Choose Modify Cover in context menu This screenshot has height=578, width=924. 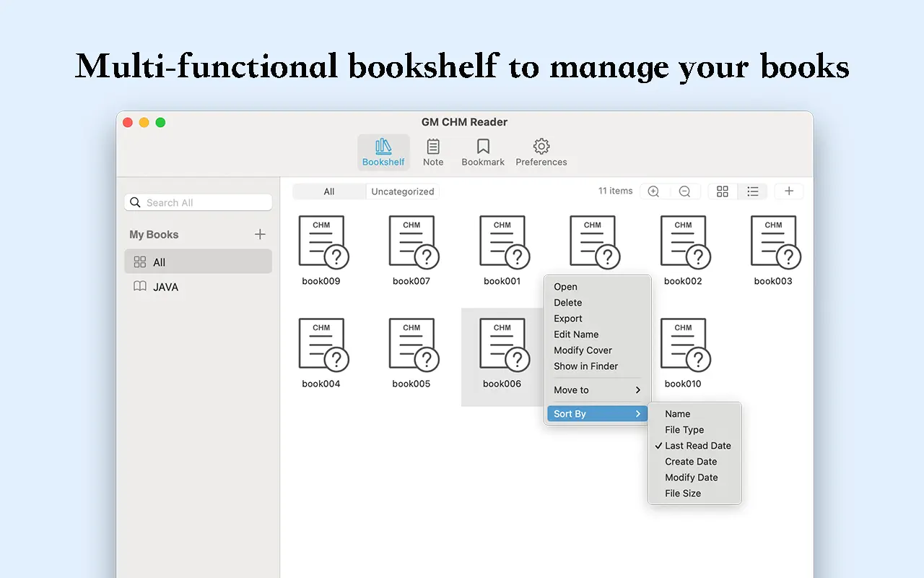[583, 350]
